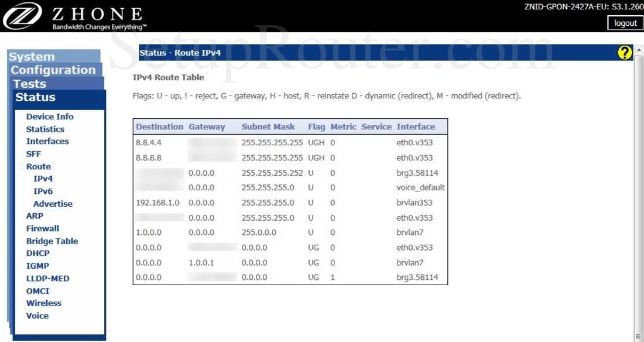Open the Firewall status page

(42, 228)
